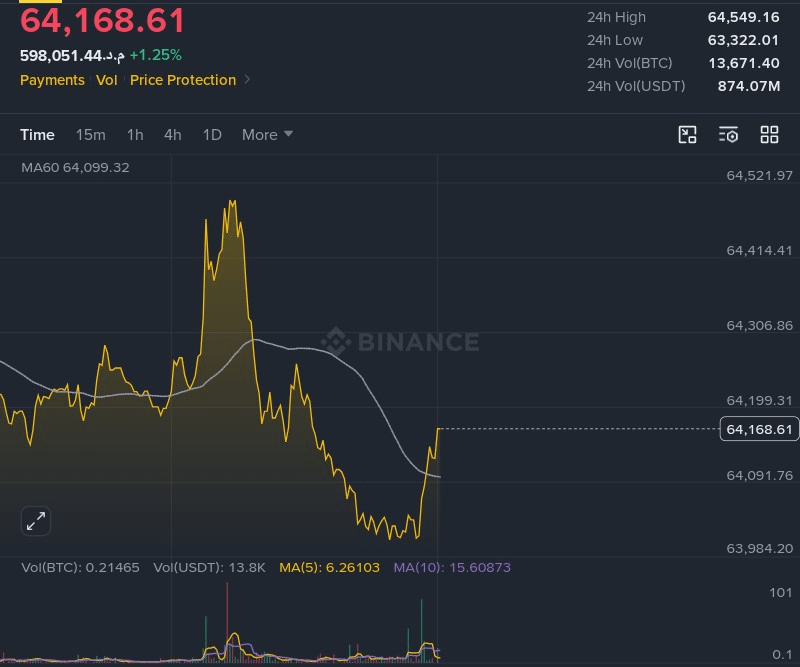Image resolution: width=800 pixels, height=667 pixels.
Task: Click the +1.25% change value
Action: pyautogui.click(x=156, y=55)
